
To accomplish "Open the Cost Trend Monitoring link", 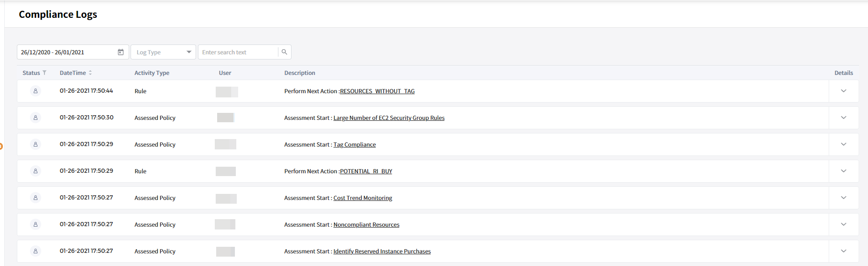I will [363, 198].
